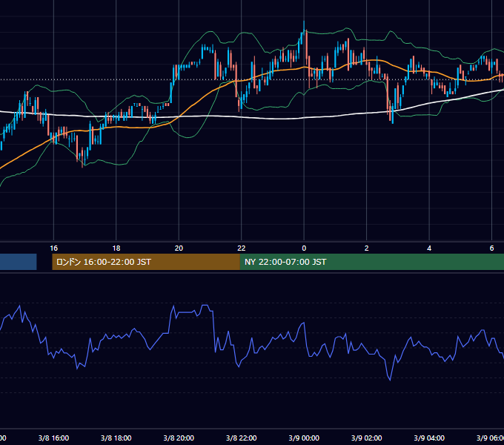This screenshot has width=504, height=445.
Task: Click the 0 hour label on the price chart axis
Action: coord(304,248)
